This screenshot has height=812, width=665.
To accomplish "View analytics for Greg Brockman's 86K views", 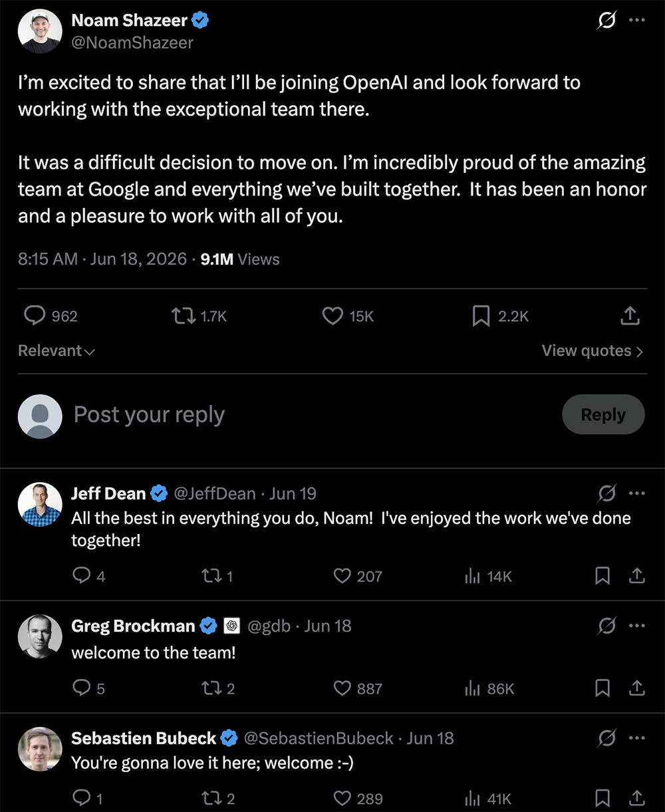I will tap(472, 688).
